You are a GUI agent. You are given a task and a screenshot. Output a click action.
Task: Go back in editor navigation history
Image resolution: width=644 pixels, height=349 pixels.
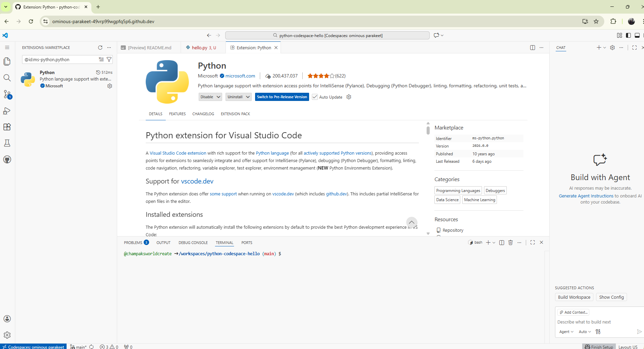coord(209,35)
